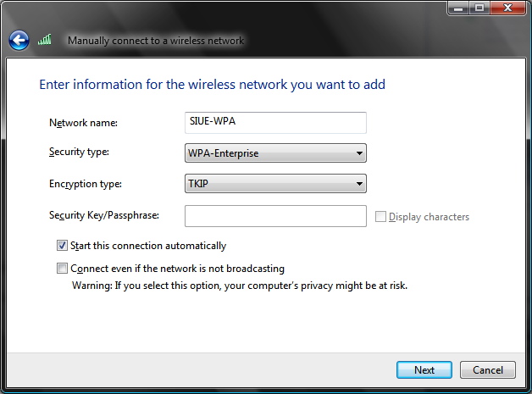Viewport: 532px width, 394px height.
Task: Close the wizard with the red X
Action: pyautogui.click(x=507, y=8)
